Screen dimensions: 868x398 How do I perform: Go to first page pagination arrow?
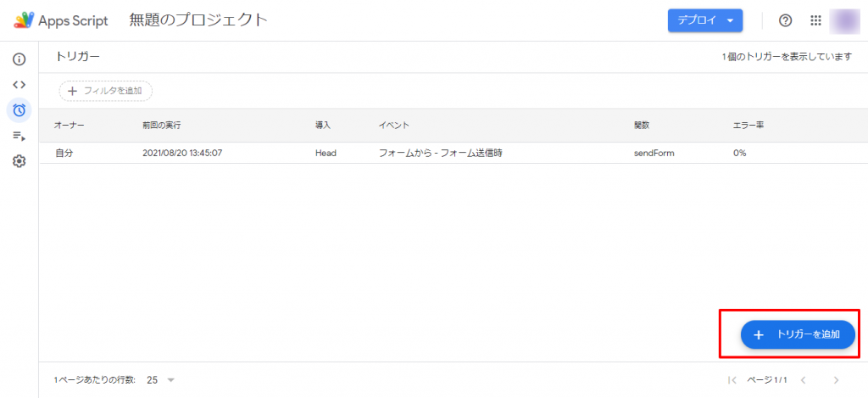click(x=732, y=380)
